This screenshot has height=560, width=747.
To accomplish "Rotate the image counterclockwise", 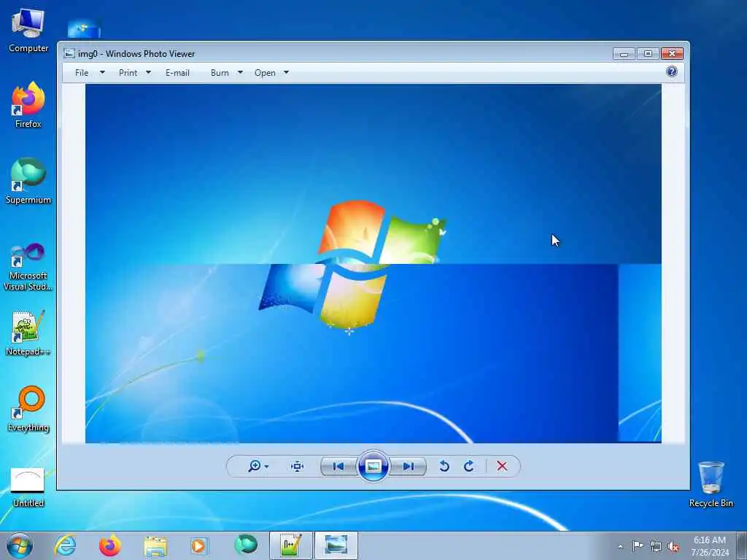I will pos(444,466).
